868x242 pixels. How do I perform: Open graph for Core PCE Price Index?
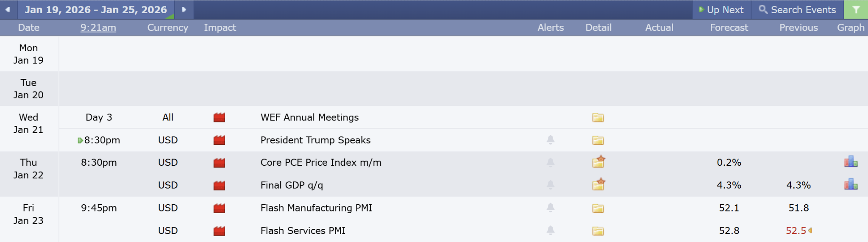click(x=851, y=162)
